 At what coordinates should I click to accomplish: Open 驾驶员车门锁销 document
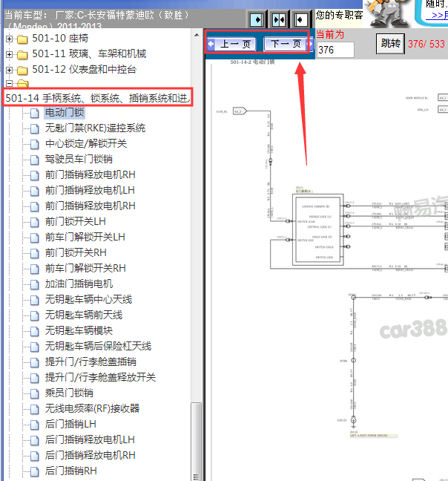point(79,159)
